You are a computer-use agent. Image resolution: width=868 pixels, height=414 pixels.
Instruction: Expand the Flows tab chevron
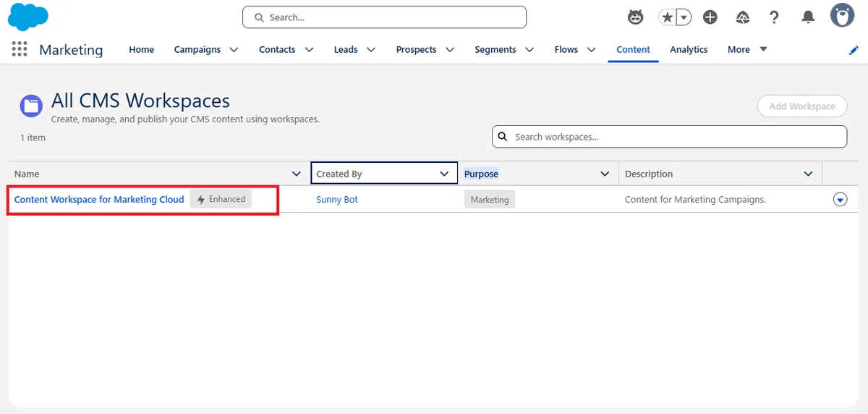[x=591, y=49]
